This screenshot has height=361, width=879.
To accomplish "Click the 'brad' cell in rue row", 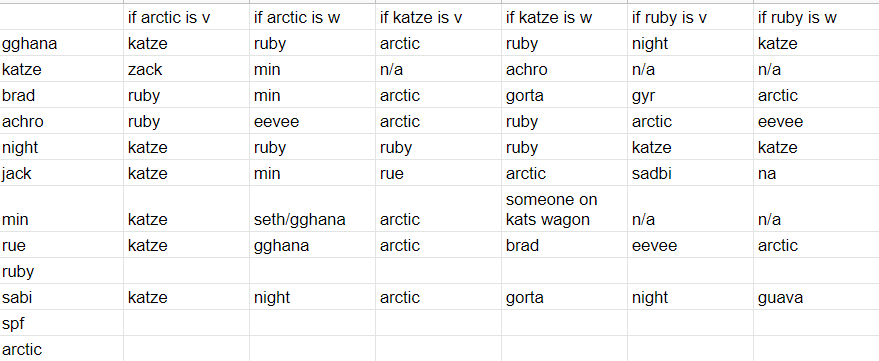I will 564,244.
